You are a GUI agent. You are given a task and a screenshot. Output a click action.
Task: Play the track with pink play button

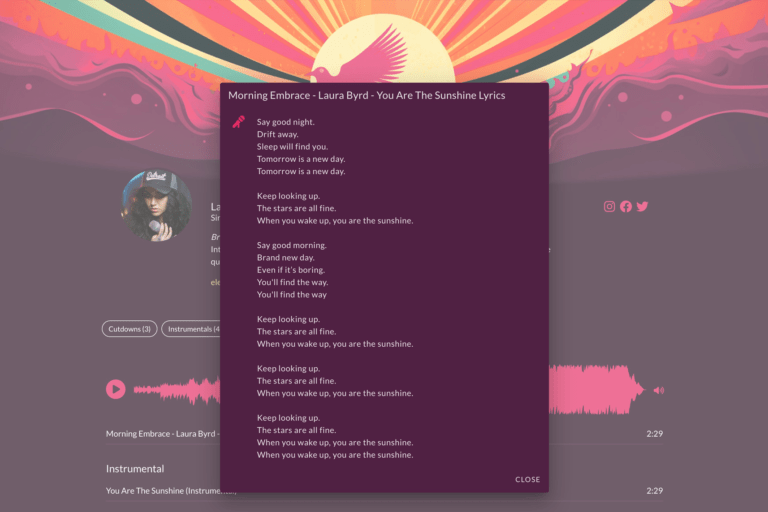tap(116, 389)
